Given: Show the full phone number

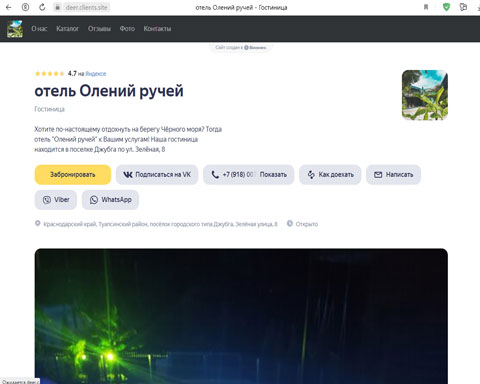Looking at the screenshot, I should click(273, 174).
